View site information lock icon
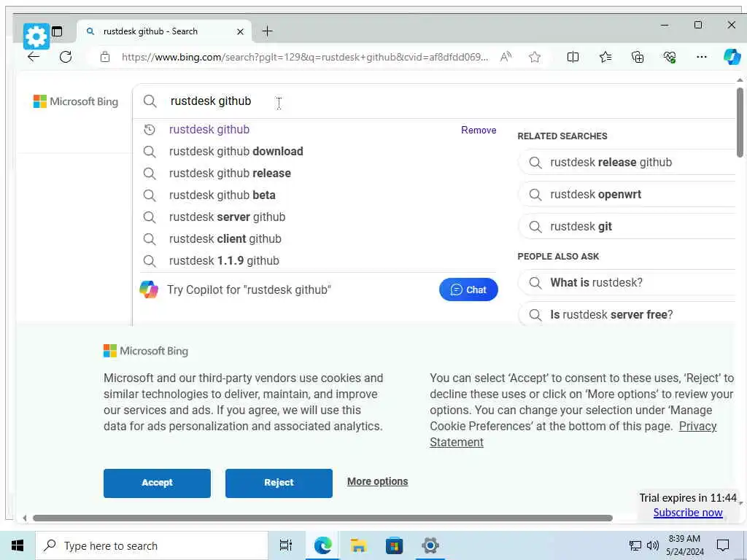Viewport: 747px width, 560px height. [105, 57]
